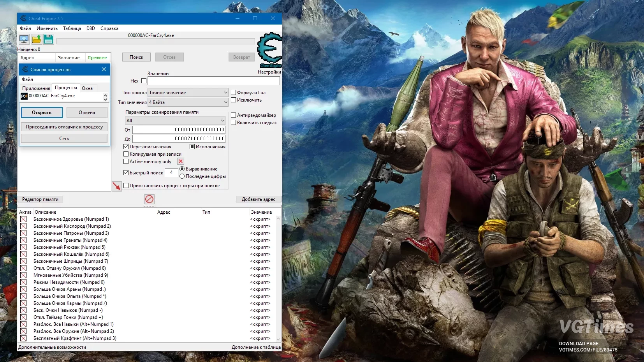Click the Select process computer icon

24,39
